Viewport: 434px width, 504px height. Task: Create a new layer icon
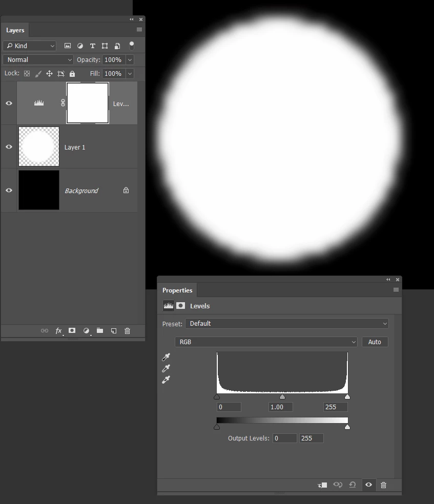114,331
